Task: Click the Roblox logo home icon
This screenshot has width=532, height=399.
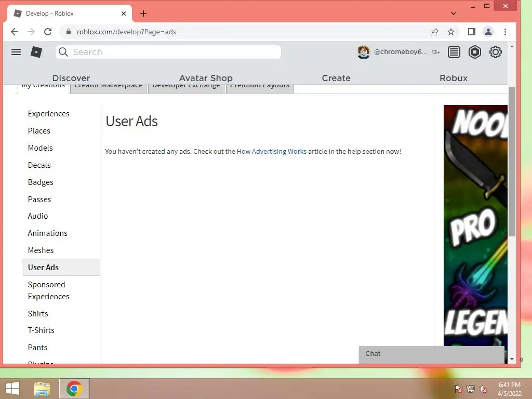Action: point(36,52)
